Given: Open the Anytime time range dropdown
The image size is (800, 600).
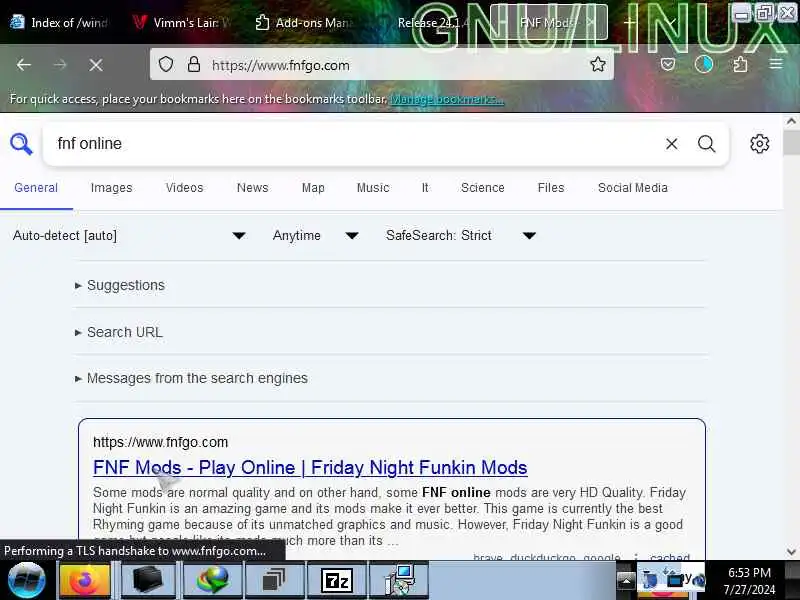Looking at the screenshot, I should point(315,236).
